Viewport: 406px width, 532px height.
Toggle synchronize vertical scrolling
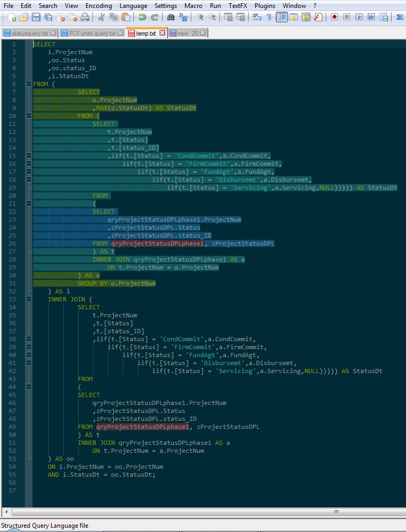click(229, 17)
